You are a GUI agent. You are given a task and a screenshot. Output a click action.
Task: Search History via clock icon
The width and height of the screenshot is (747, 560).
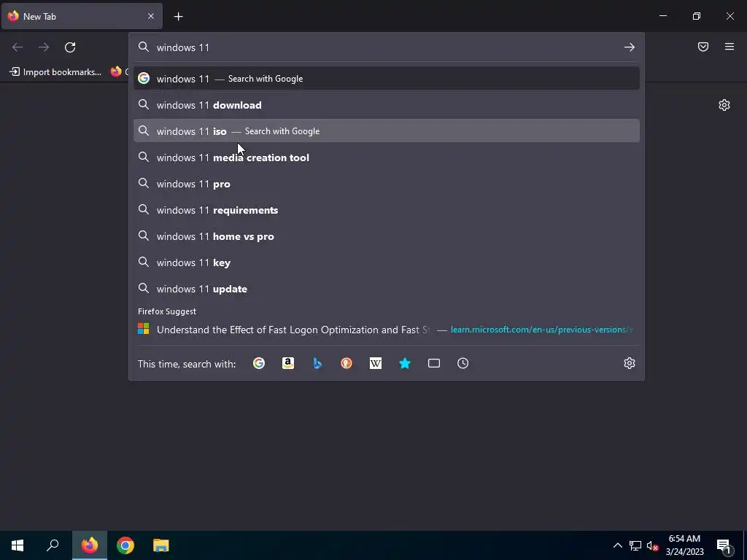462,363
